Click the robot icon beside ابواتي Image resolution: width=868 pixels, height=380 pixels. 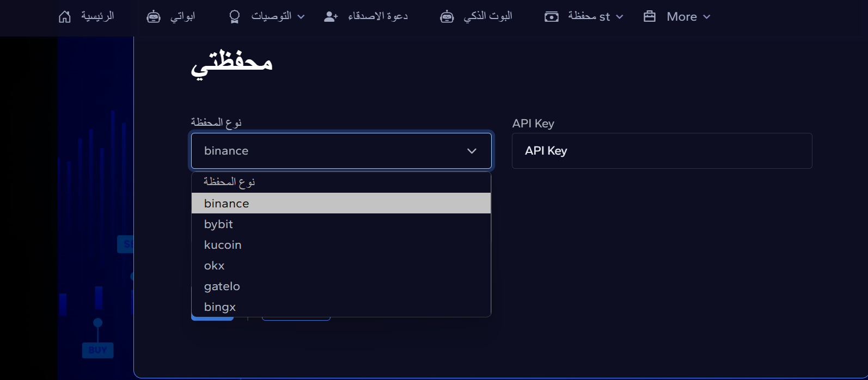tap(154, 17)
